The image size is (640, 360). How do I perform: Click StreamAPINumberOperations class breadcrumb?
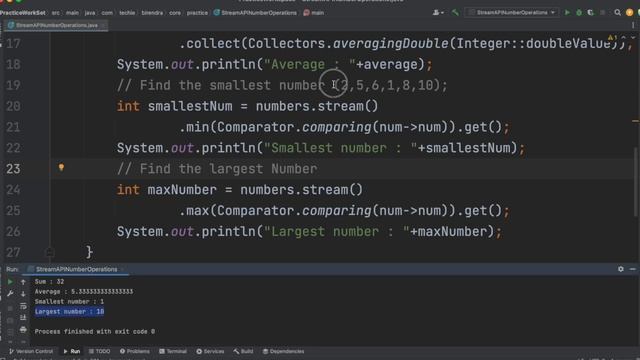point(255,13)
